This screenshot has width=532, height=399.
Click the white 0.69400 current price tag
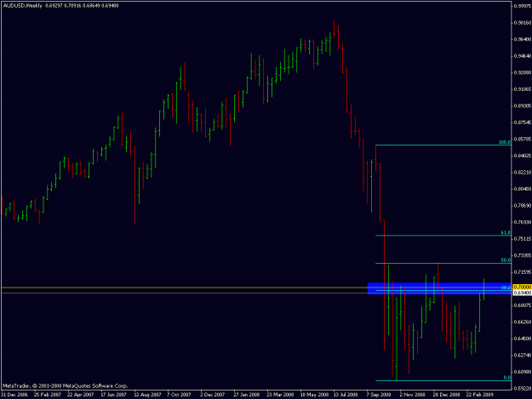[522, 293]
